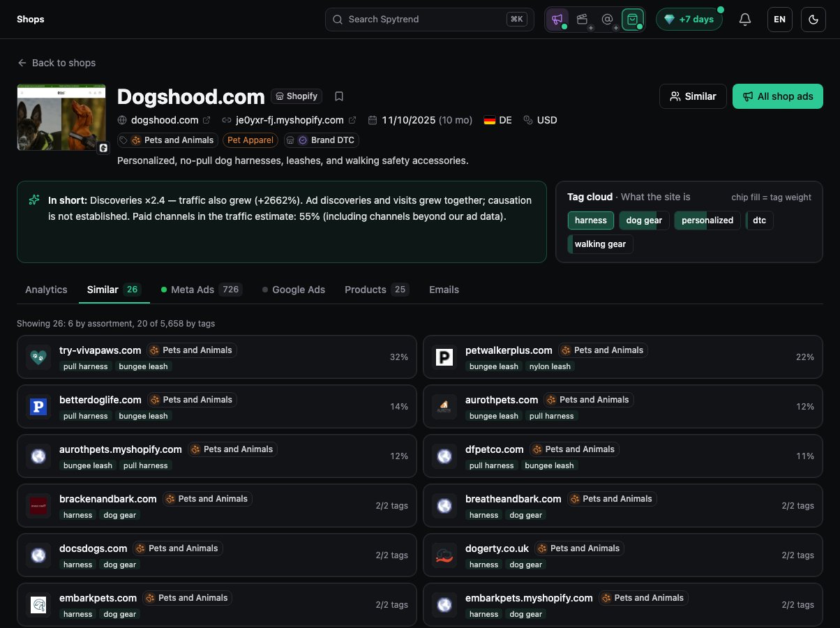Open the shopping bag shops icon
The image size is (840, 628).
pyautogui.click(x=632, y=20)
